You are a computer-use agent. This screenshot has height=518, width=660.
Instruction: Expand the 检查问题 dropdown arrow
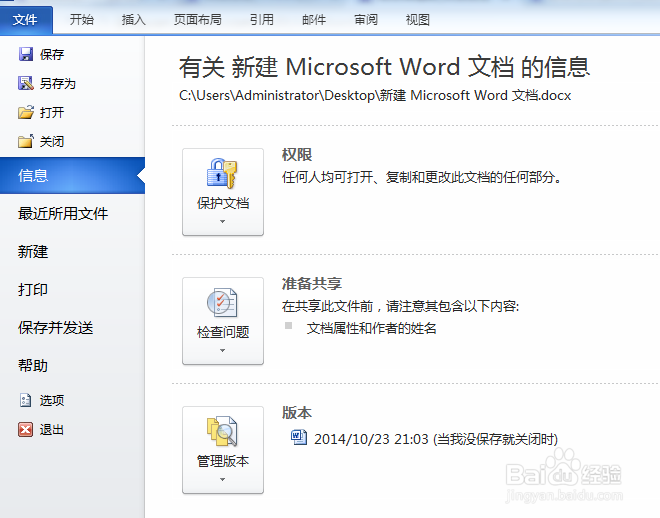pyautogui.click(x=223, y=350)
